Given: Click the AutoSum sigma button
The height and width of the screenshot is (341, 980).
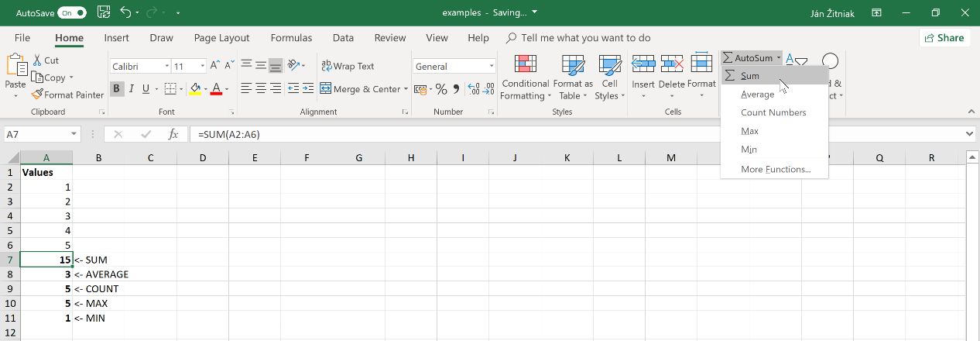Looking at the screenshot, I should pos(747,58).
